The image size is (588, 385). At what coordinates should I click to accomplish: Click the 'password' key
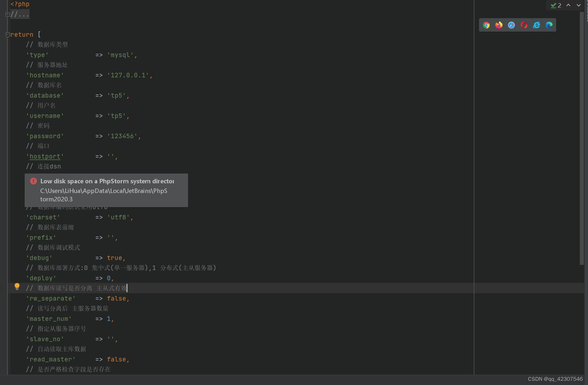point(45,136)
